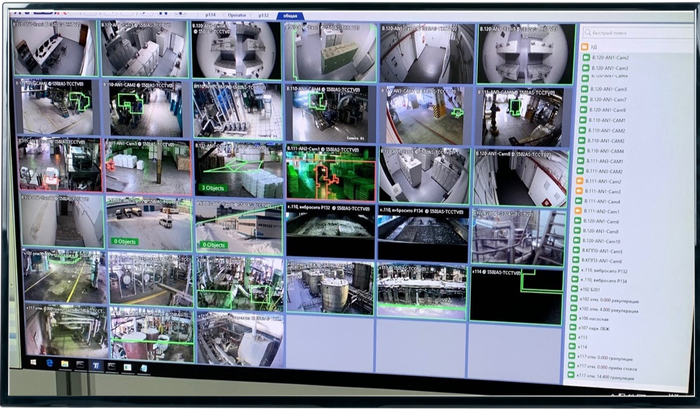Switch to the p134 tab
700x410 pixels.
[x=210, y=15]
